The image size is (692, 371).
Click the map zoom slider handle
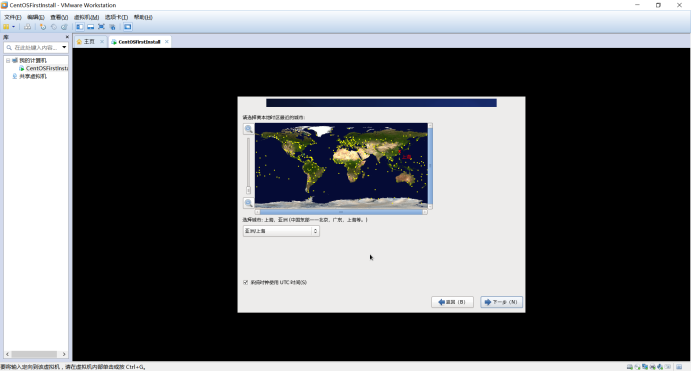click(x=248, y=190)
